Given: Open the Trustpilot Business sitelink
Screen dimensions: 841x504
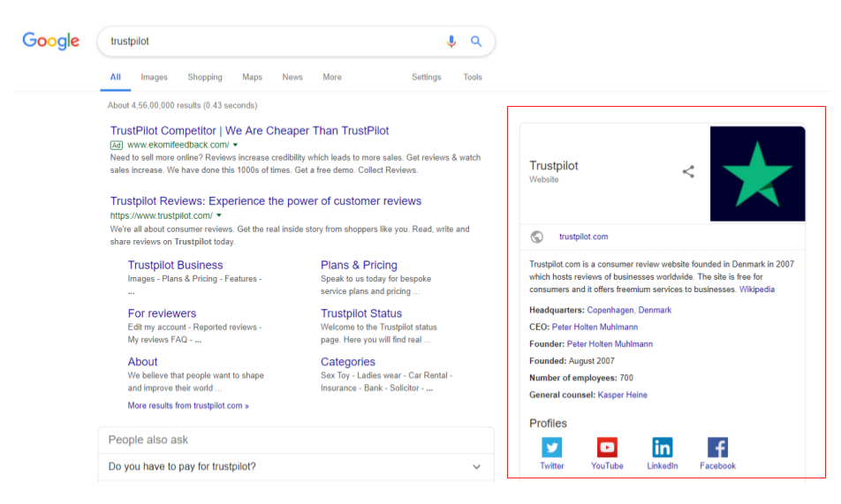Looking at the screenshot, I should (x=175, y=265).
